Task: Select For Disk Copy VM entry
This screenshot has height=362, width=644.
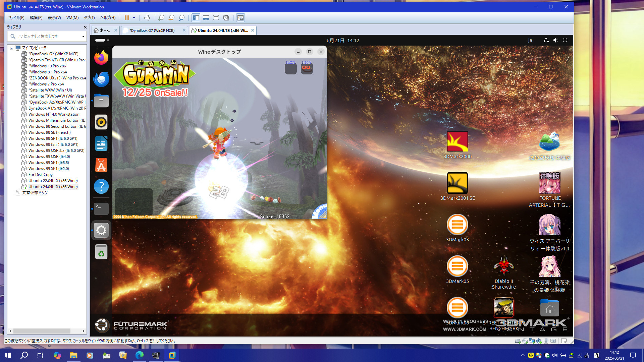Action: coord(40,175)
